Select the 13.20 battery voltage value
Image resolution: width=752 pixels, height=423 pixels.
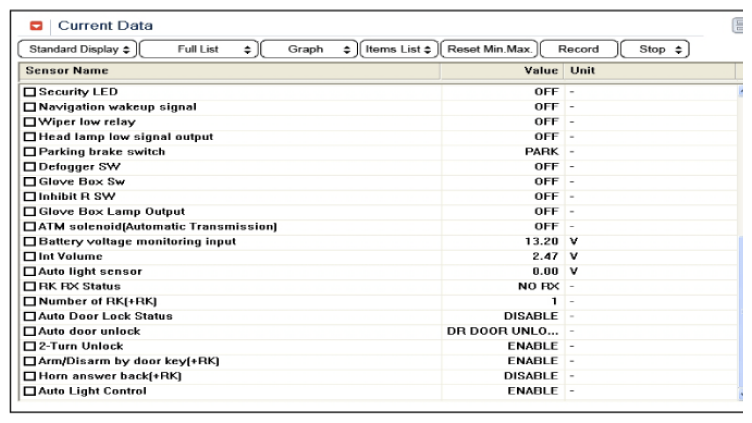[x=541, y=242]
